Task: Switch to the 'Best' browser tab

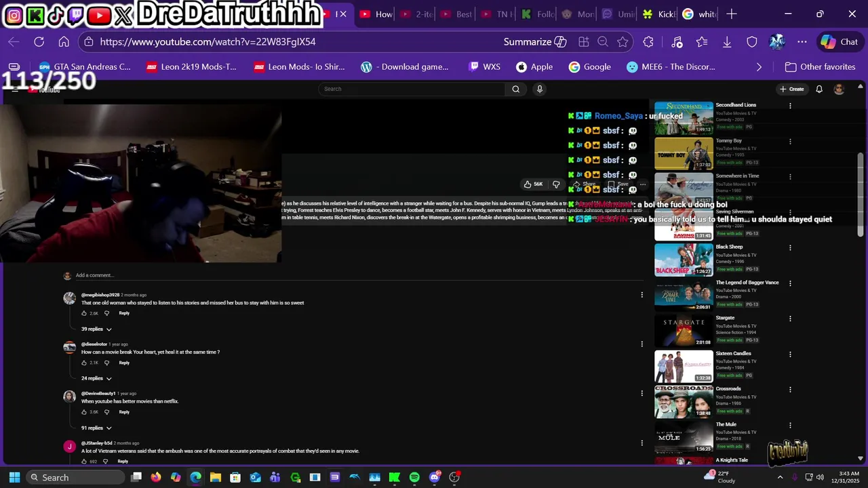Action: pyautogui.click(x=456, y=14)
